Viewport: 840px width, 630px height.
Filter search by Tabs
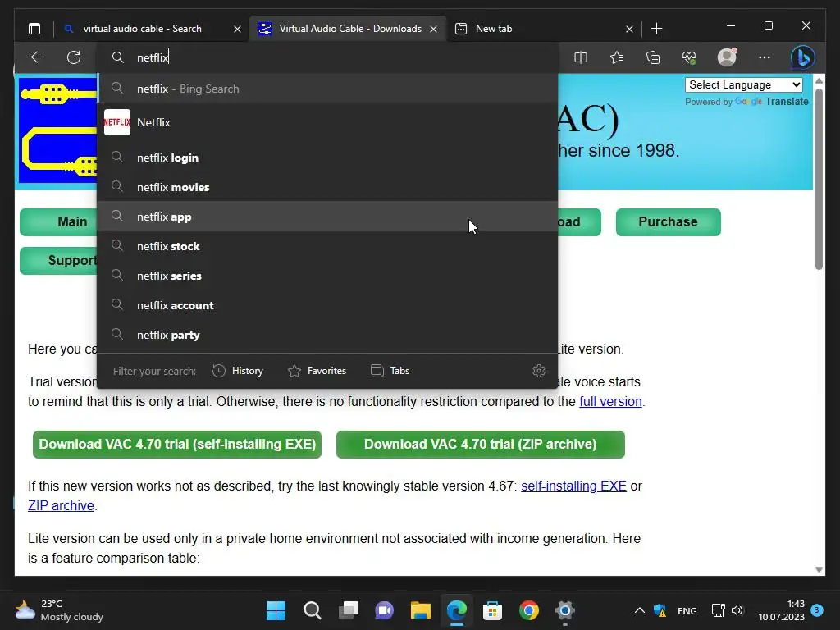point(390,371)
